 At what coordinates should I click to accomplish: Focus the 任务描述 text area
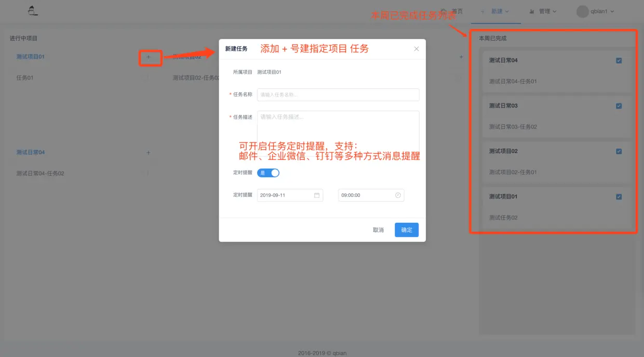[x=338, y=133]
